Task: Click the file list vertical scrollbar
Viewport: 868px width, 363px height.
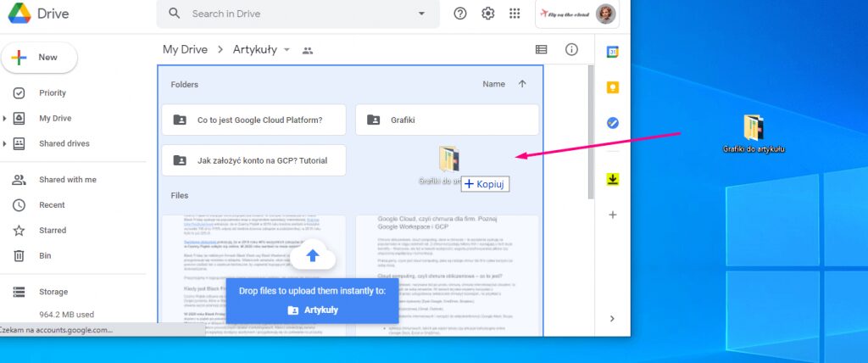Action: click(x=591, y=133)
